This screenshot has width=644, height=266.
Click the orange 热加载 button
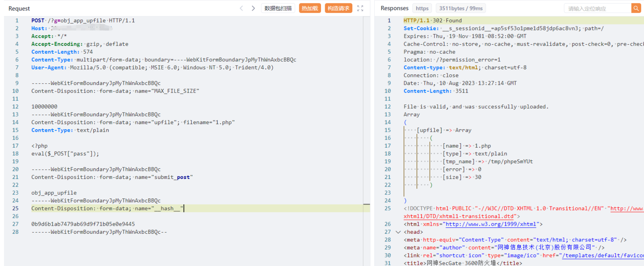pyautogui.click(x=310, y=8)
